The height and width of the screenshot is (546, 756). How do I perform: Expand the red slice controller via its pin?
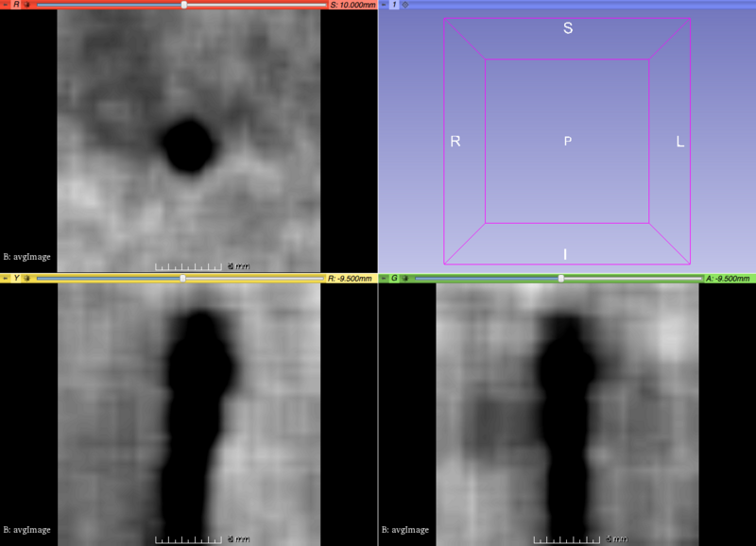pos(5,6)
